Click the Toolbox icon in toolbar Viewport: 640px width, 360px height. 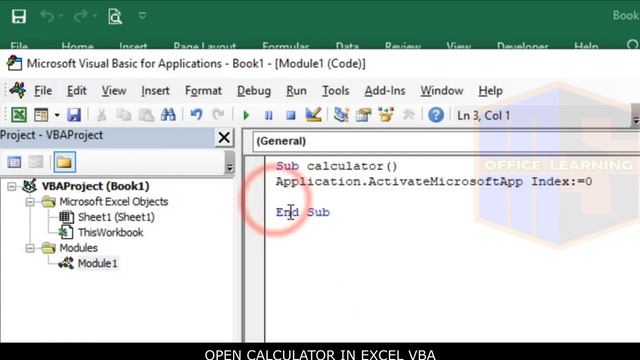[409, 115]
